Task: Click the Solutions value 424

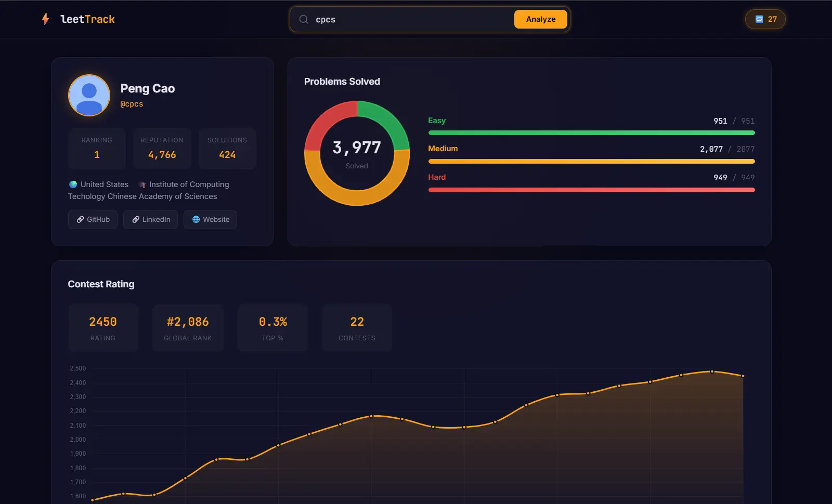Action: 227,155
